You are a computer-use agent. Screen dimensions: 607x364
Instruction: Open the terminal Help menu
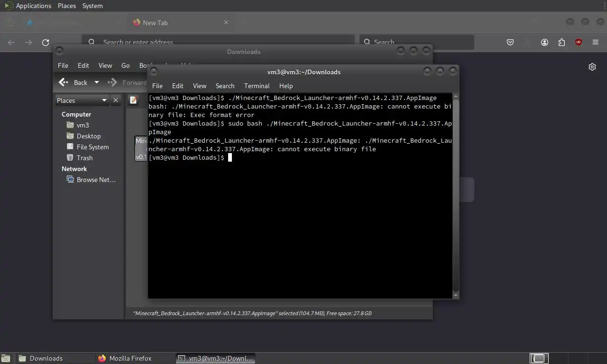pos(286,86)
